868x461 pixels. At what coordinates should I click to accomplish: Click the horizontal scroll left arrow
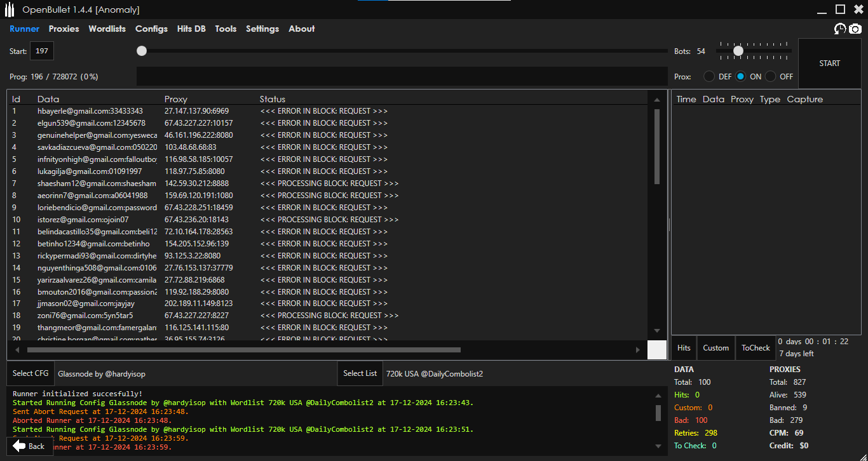(x=17, y=350)
